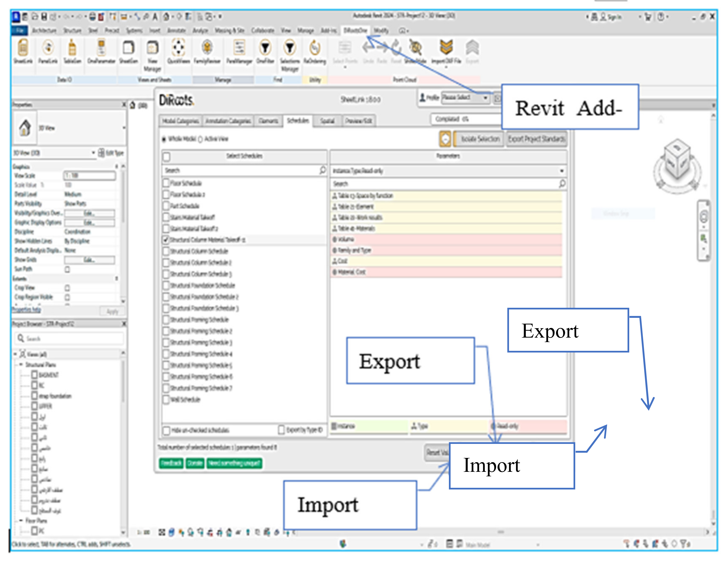This screenshot has width=728, height=563.
Task: Click the Save icon in quick access toolbar
Action: point(44,16)
